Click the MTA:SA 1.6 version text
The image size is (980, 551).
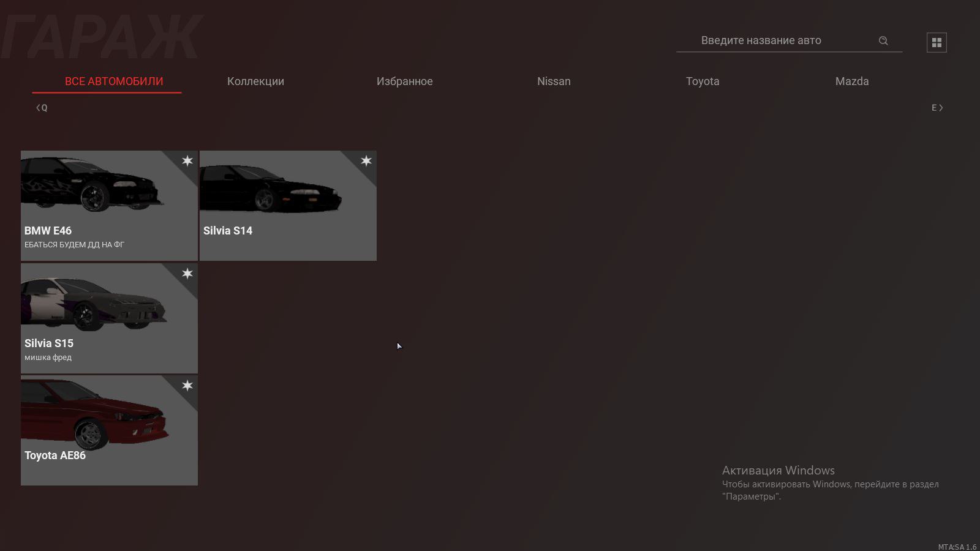click(957, 547)
